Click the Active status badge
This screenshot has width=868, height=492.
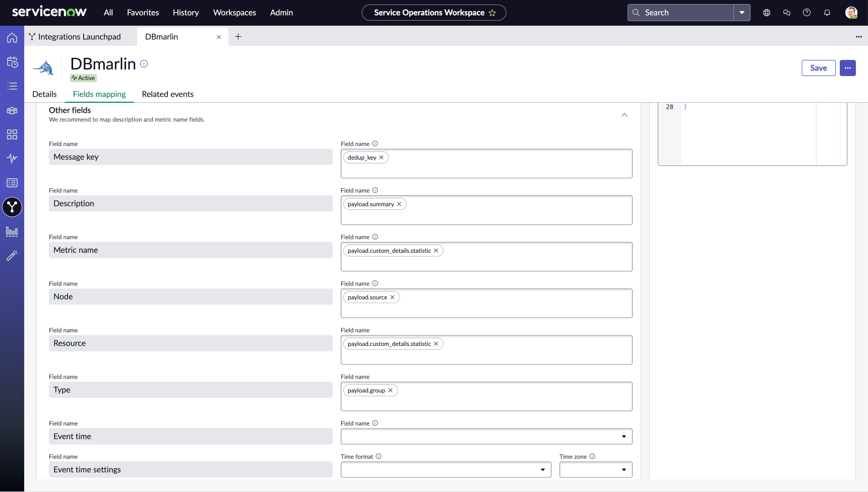pos(83,78)
